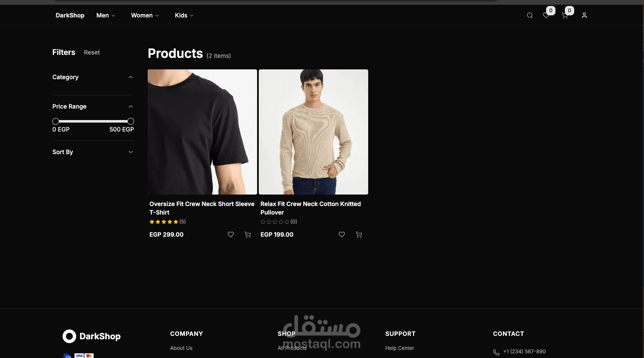The image size is (644, 358).
Task: Open the About Us footer link
Action: [x=181, y=348]
